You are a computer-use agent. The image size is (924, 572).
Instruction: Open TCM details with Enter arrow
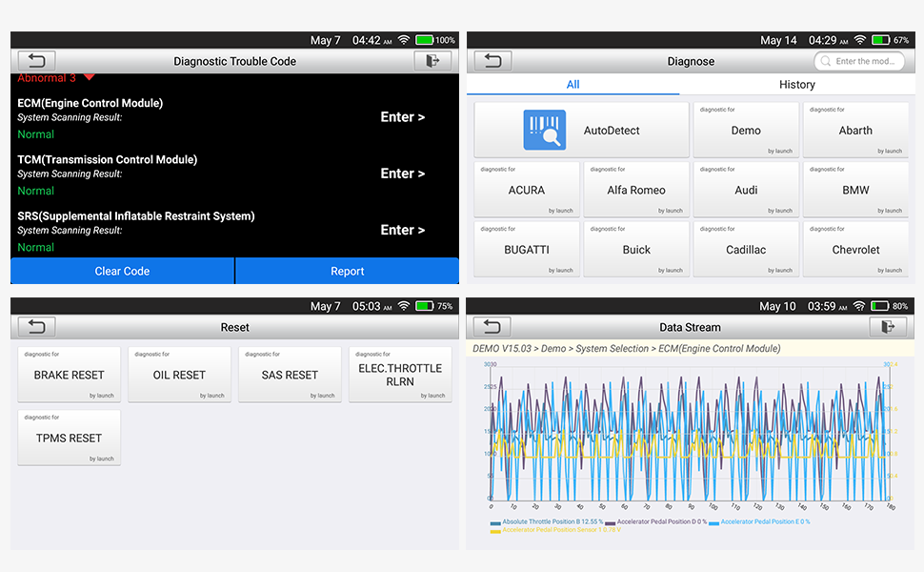pos(402,174)
